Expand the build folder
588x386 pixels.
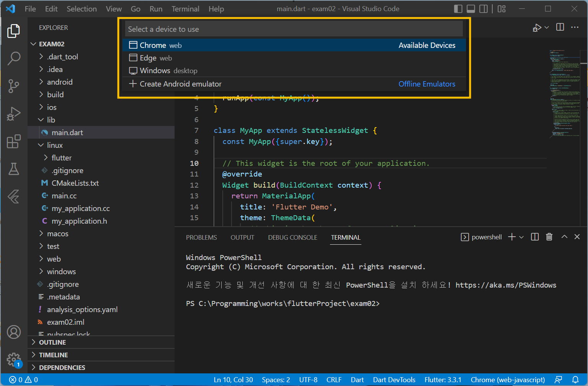point(101,95)
